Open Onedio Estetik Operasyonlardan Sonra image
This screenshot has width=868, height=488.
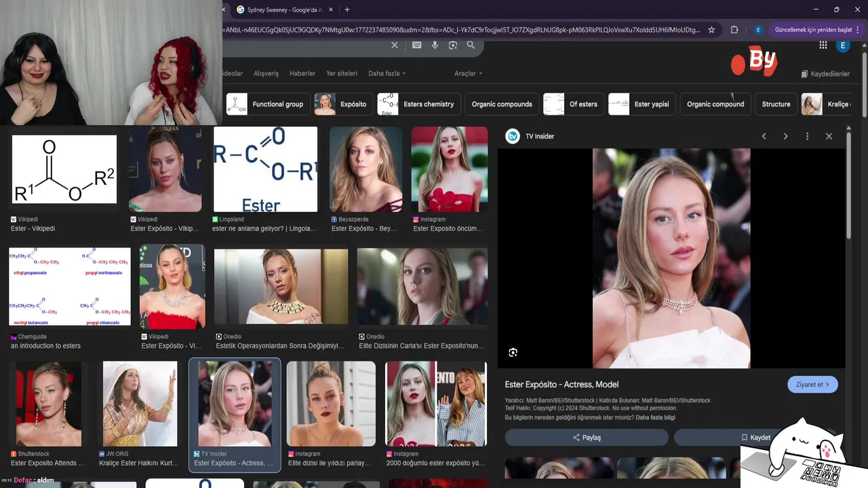[x=281, y=286]
